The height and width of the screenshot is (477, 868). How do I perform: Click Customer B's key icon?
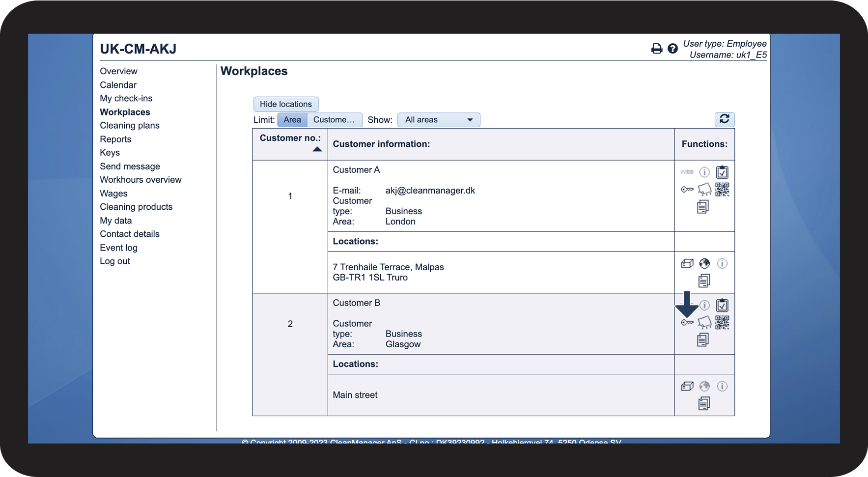click(x=687, y=322)
